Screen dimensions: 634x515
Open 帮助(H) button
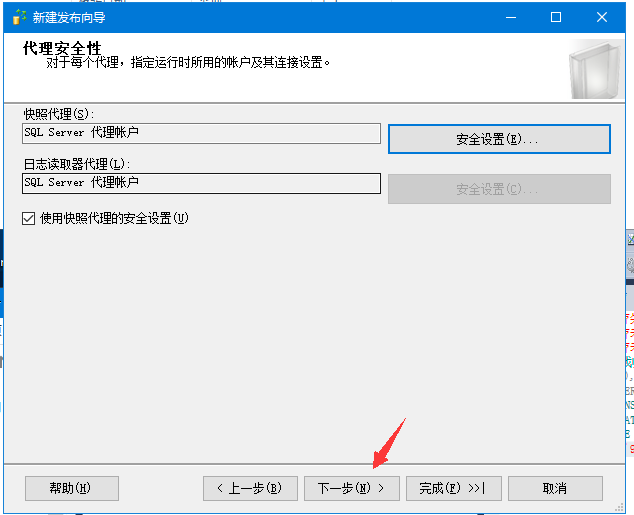[72, 488]
